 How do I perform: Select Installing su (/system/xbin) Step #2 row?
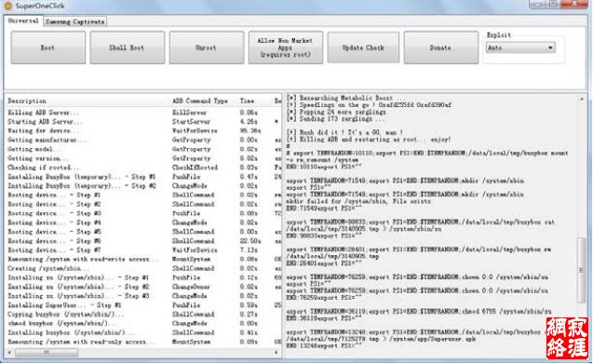pos(143,287)
